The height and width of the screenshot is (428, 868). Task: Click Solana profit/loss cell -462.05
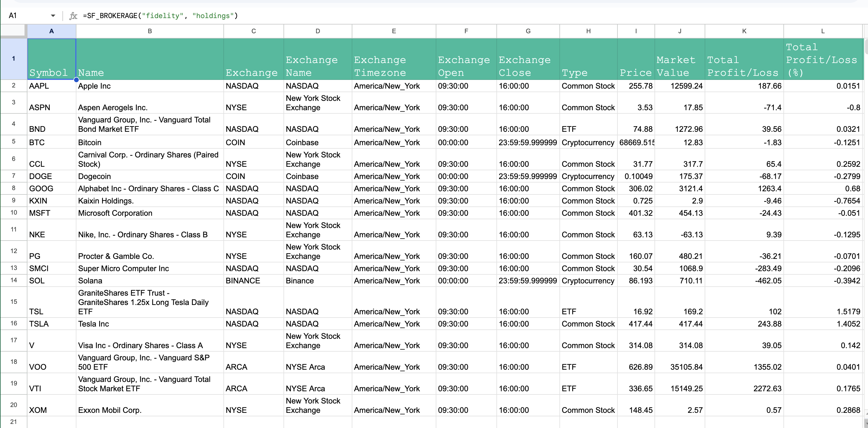tap(744, 280)
